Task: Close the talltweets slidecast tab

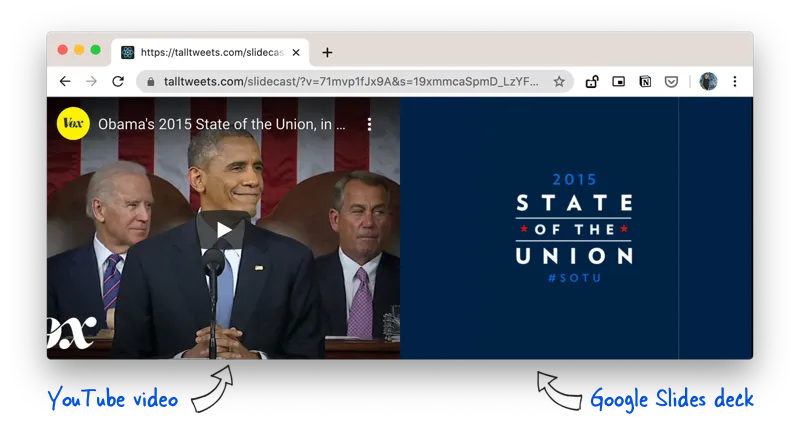Action: [296, 52]
